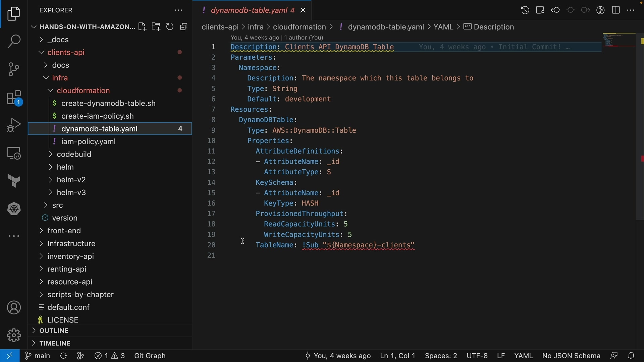This screenshot has height=362, width=644.
Task: Collapse all folders in explorer
Action: [x=184, y=27]
